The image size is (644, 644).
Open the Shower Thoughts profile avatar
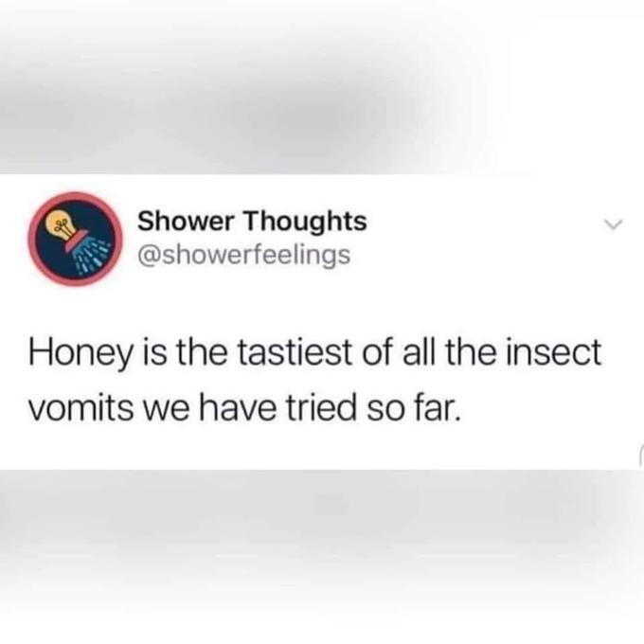pyautogui.click(x=75, y=239)
